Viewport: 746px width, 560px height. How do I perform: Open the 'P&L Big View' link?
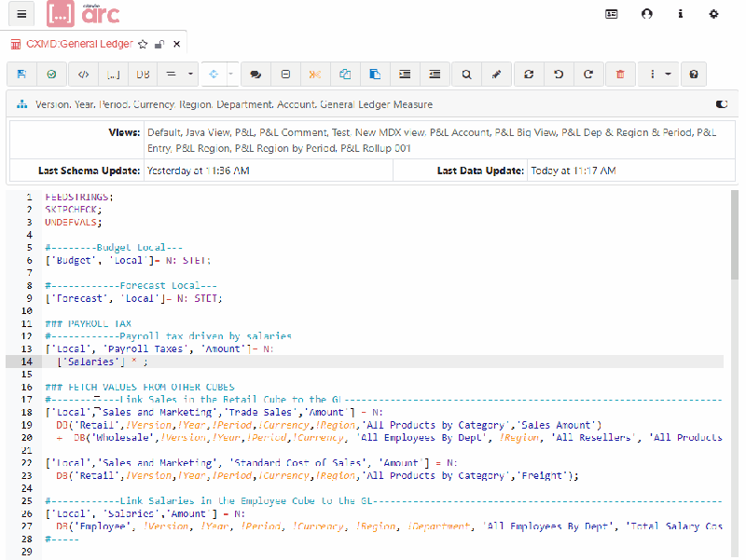coord(525,132)
